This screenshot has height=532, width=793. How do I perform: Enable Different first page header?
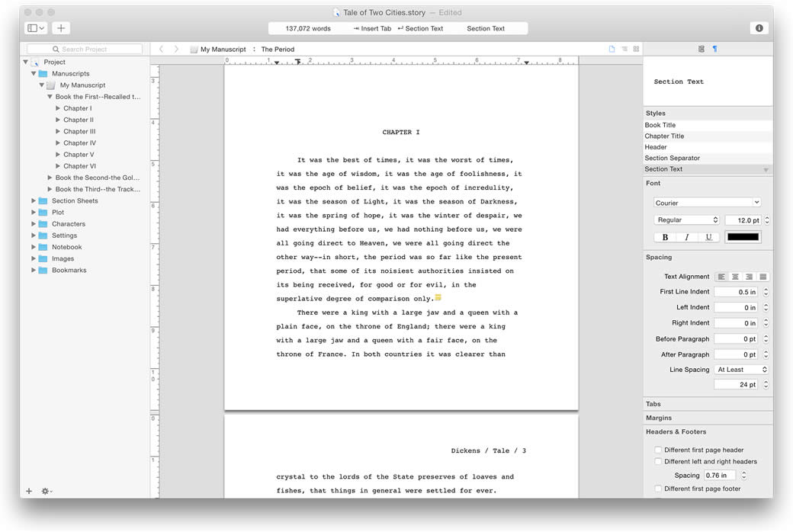(658, 450)
